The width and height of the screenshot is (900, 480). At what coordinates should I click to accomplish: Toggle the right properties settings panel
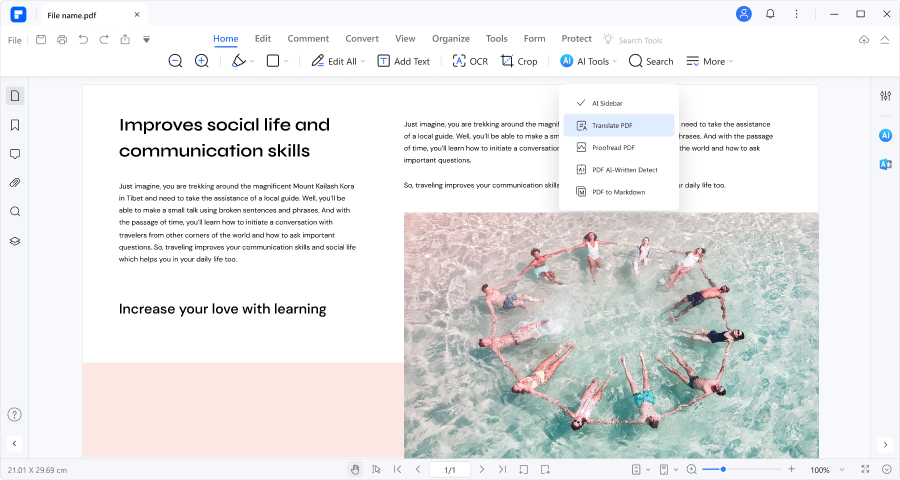[x=885, y=96]
